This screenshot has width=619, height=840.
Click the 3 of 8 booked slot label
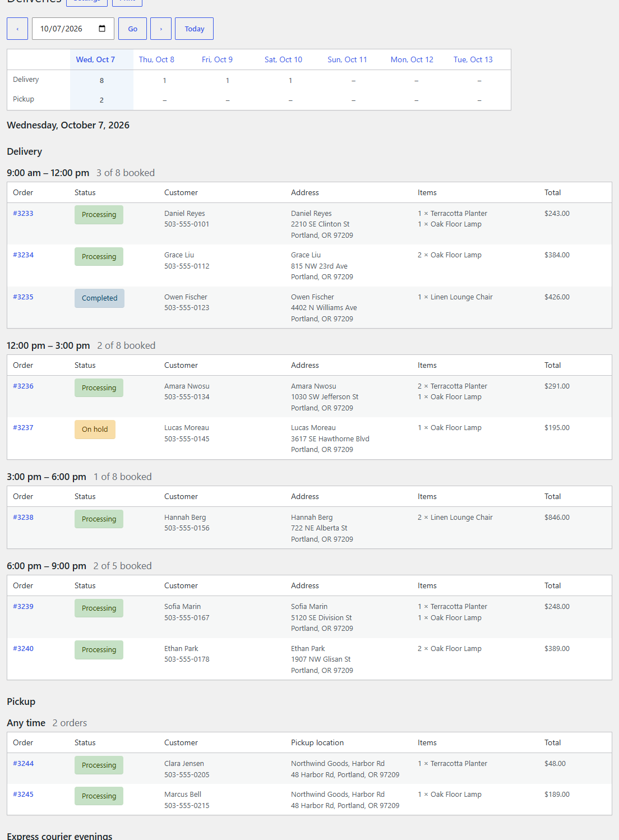click(126, 173)
